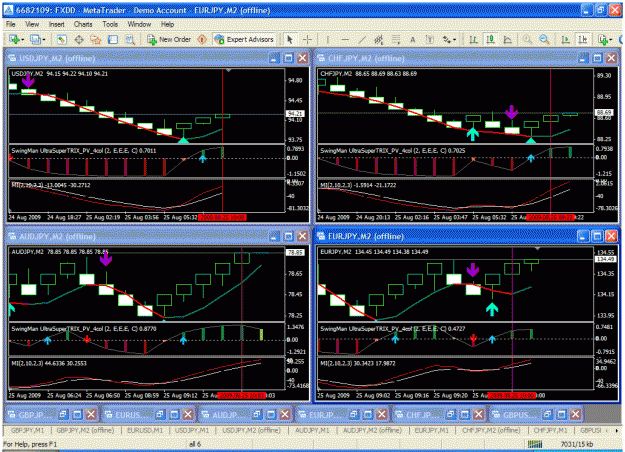This screenshot has width=625, height=452.
Task: Select the Crosshair tool
Action: (x=307, y=39)
